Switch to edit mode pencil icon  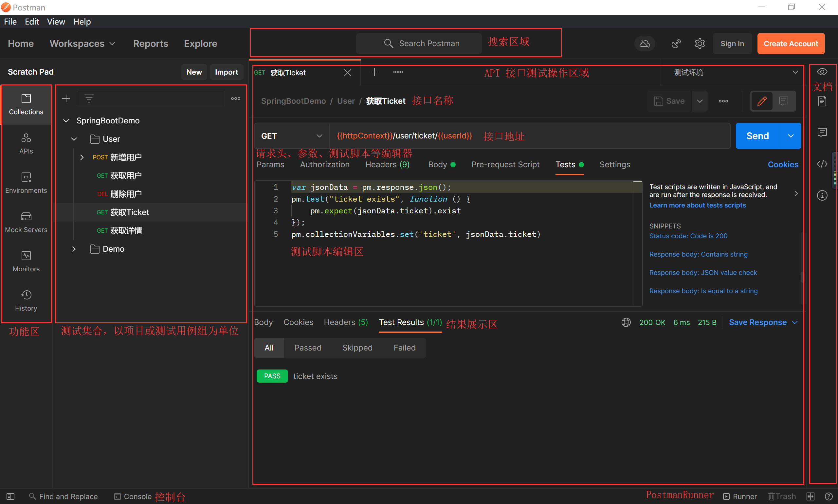(x=762, y=101)
